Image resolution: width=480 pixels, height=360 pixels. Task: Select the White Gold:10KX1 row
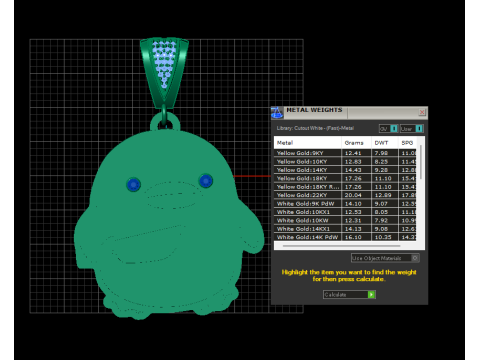point(345,212)
